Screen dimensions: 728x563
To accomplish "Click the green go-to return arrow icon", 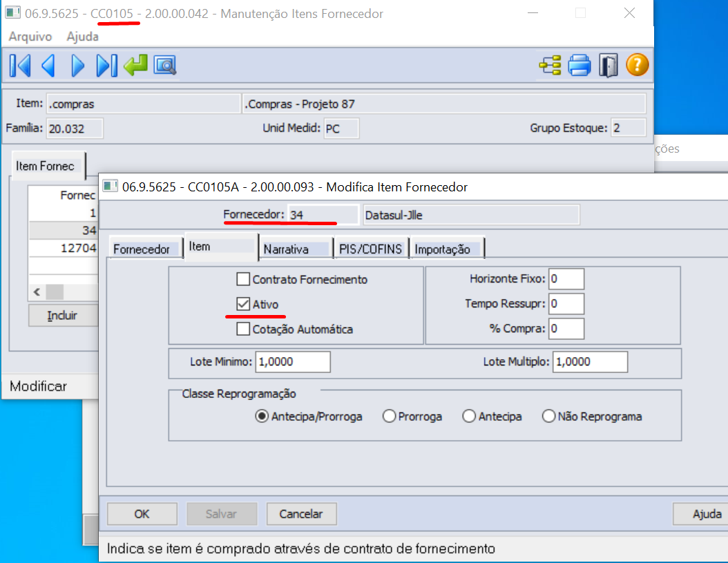I will tap(135, 65).
